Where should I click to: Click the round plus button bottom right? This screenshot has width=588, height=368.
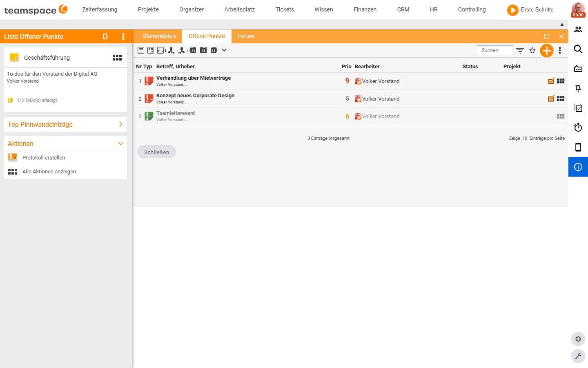pos(578,339)
